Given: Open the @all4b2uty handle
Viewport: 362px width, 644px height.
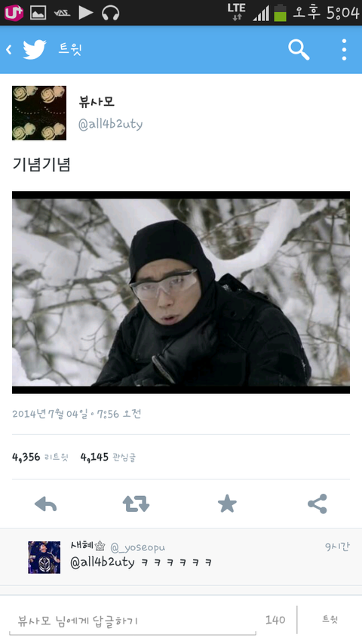Looking at the screenshot, I should pyautogui.click(x=110, y=124).
